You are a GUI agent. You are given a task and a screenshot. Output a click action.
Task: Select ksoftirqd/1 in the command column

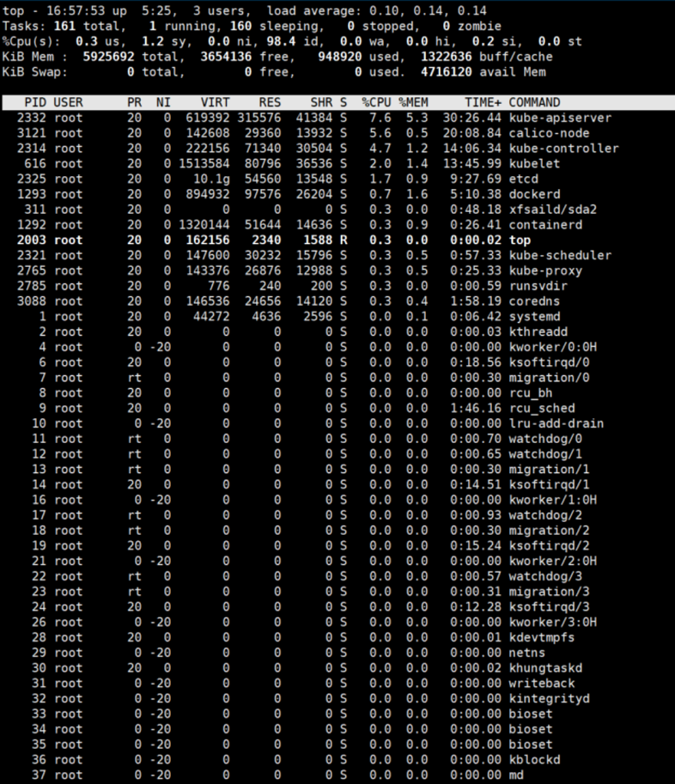(549, 485)
